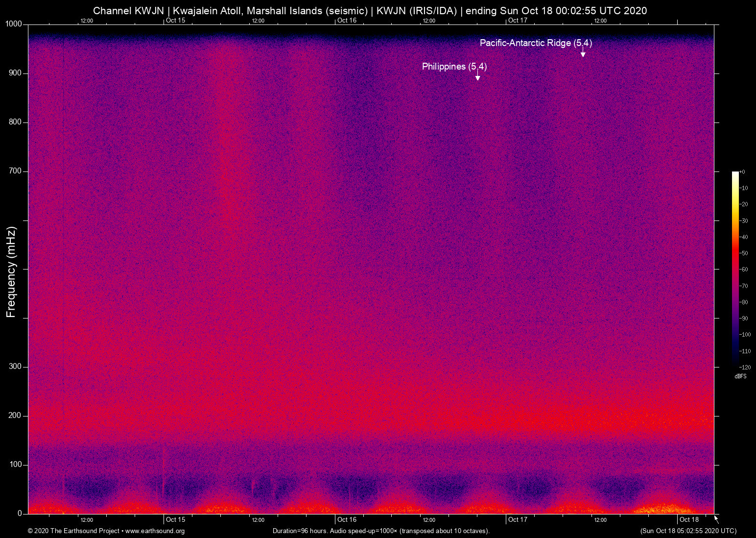The image size is (756, 538).
Task: Click the Sun Oct 18 05:02:55 UTC timestamp
Action: [687, 531]
